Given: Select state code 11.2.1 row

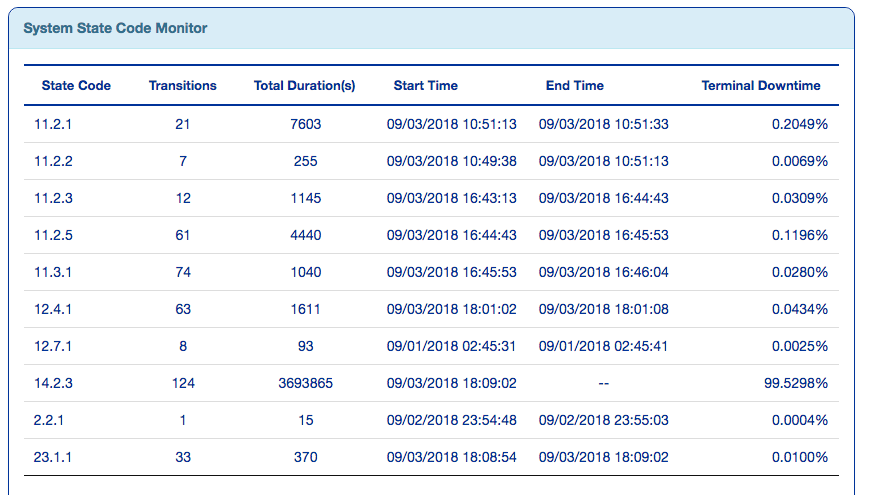Looking at the screenshot, I should pyautogui.click(x=54, y=124).
